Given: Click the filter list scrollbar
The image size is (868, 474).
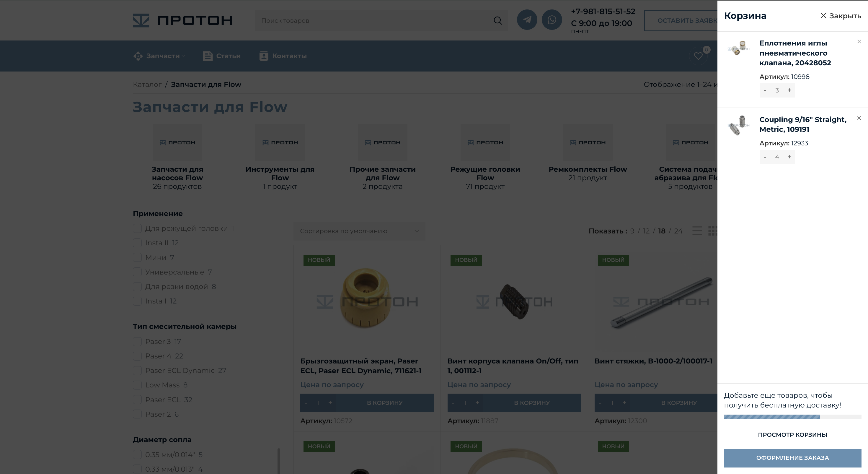Looking at the screenshot, I should click(279, 461).
